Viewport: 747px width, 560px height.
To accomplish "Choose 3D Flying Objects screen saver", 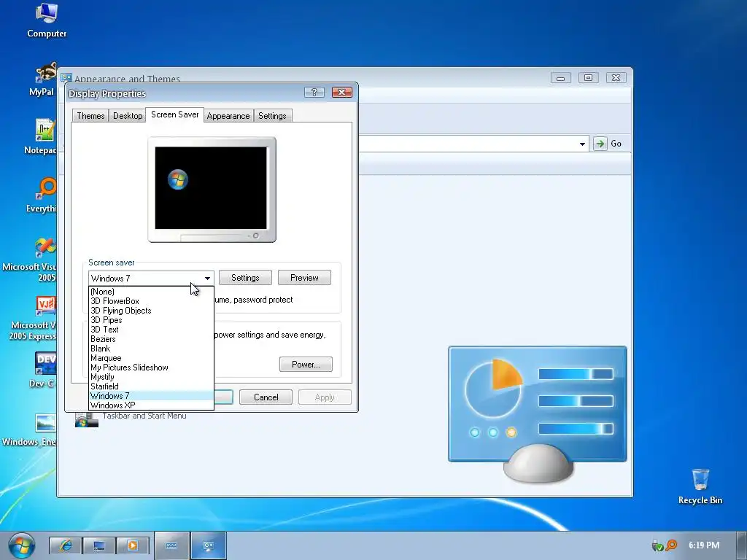I will click(x=151, y=311).
